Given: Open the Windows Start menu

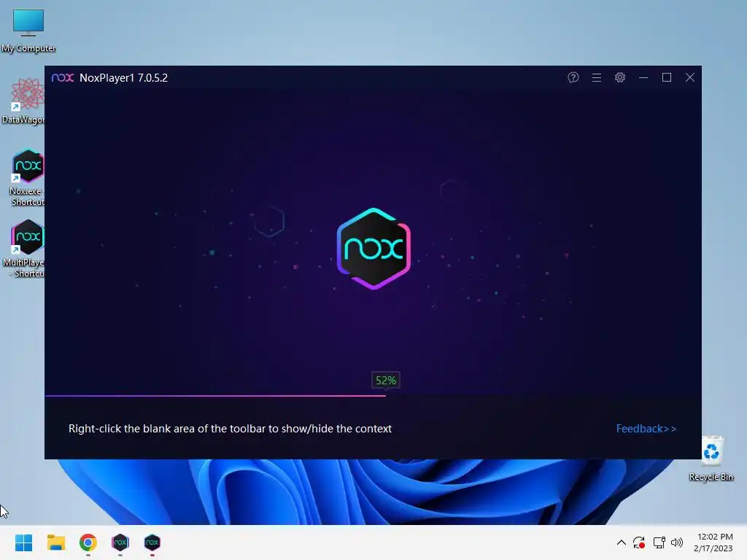Looking at the screenshot, I should tap(24, 542).
